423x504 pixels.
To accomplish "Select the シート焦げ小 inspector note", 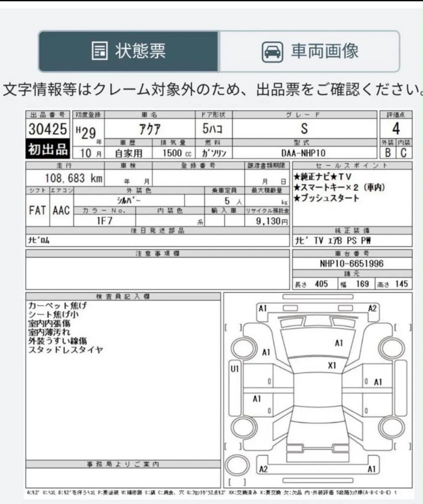I will [x=53, y=315].
